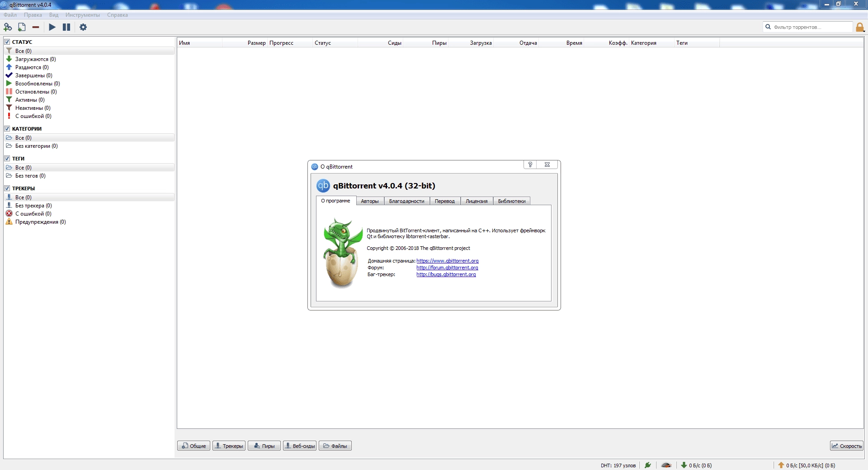The width and height of the screenshot is (868, 470).
Task: Open the Файл menu
Action: tap(10, 15)
